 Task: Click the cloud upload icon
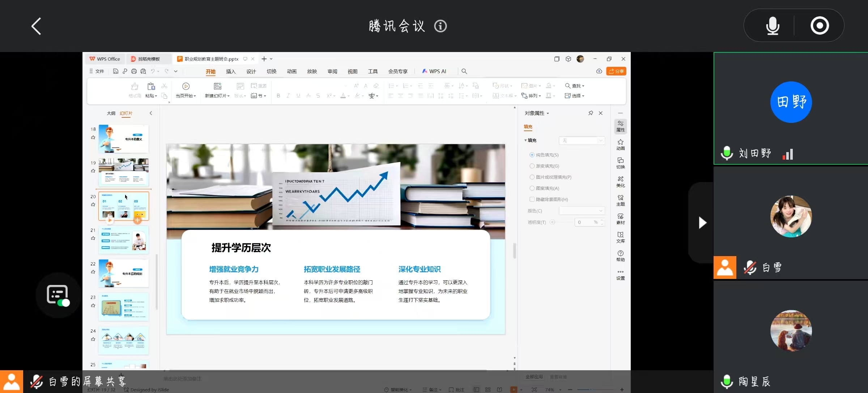click(599, 71)
